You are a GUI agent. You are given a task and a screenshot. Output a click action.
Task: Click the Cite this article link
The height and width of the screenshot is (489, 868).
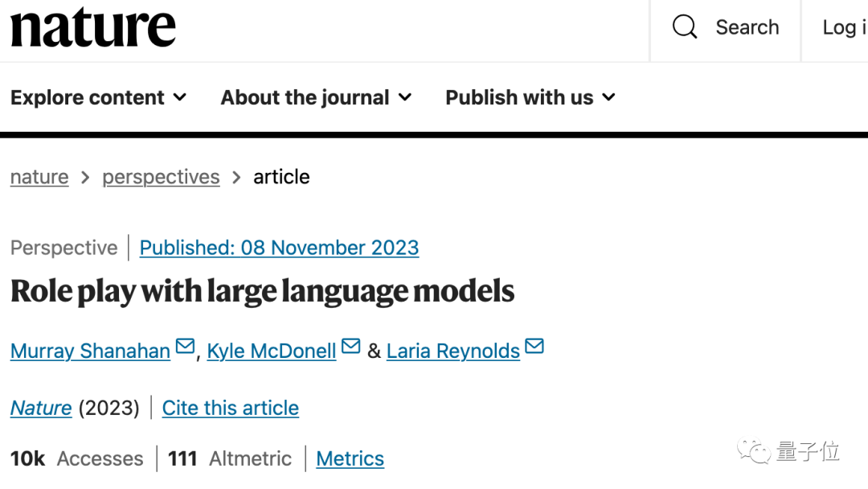pyautogui.click(x=230, y=408)
